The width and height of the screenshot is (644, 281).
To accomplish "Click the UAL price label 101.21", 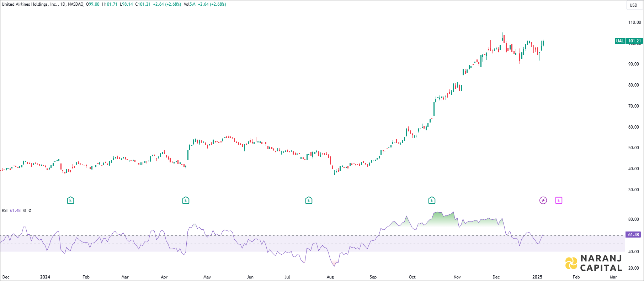I will point(629,41).
